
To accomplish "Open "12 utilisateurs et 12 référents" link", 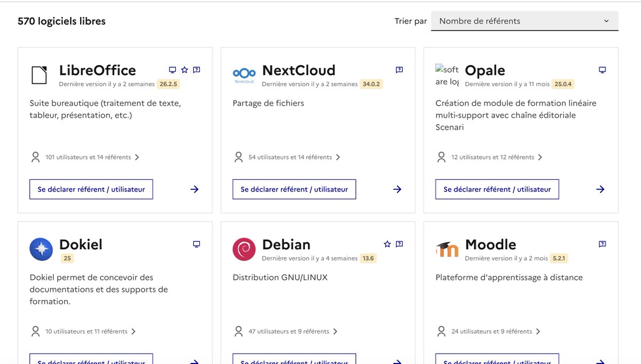I will coord(493,157).
